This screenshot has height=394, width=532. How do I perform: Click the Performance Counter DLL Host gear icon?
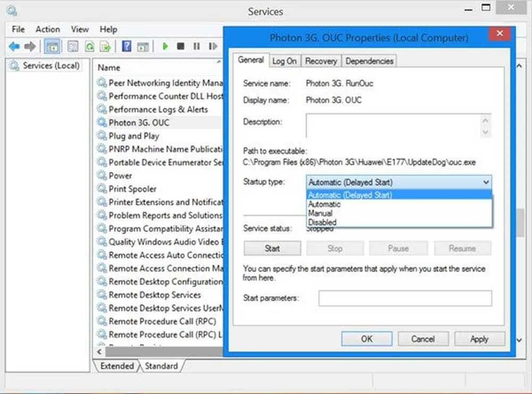point(102,96)
